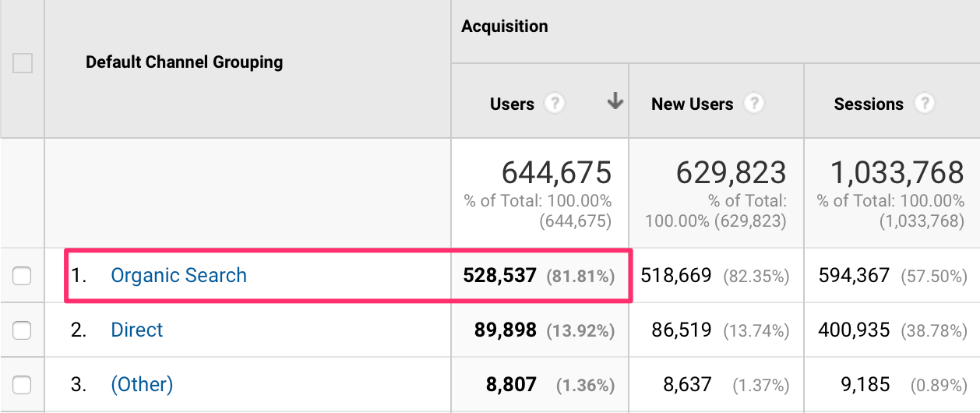Click the Organic Search new users value 518,669
980x413 pixels.
(x=675, y=275)
